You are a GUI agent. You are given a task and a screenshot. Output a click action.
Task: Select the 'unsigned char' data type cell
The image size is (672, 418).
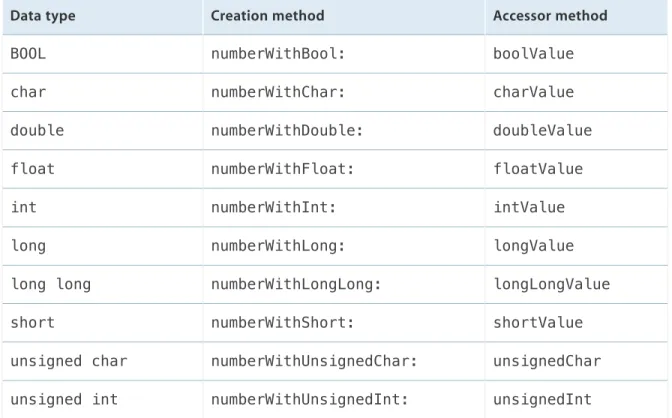point(102,361)
